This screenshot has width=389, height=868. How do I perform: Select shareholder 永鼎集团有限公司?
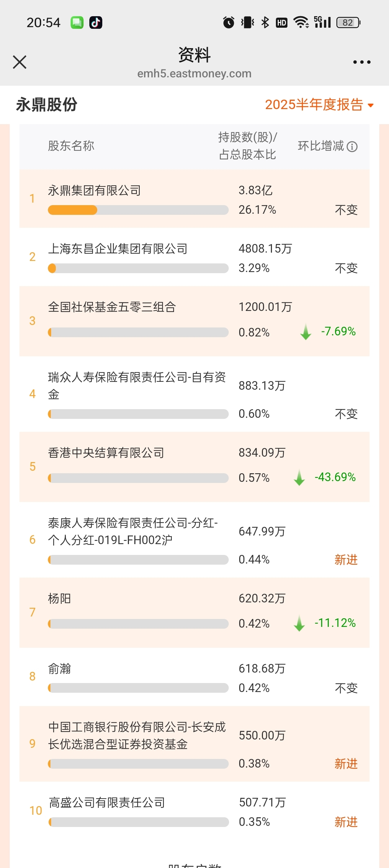coord(194,199)
